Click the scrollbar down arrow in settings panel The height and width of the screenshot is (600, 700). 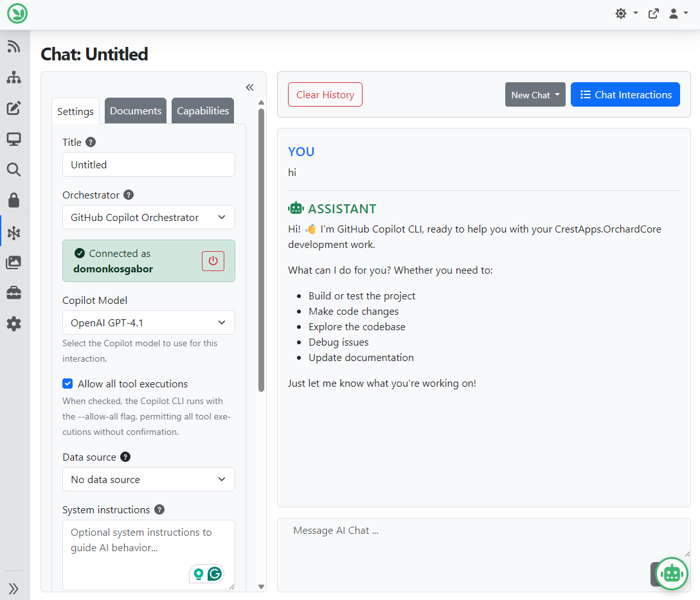[x=261, y=587]
